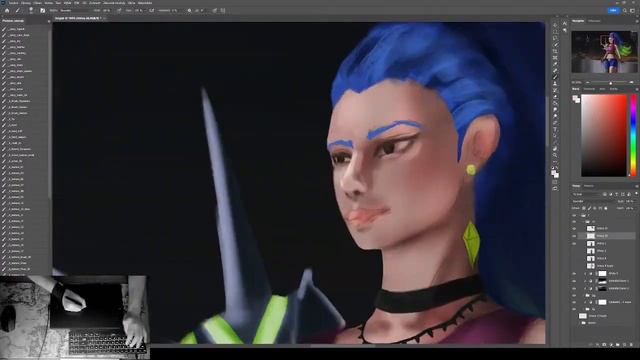Select the Type tool
640x360 pixels.
555,129
